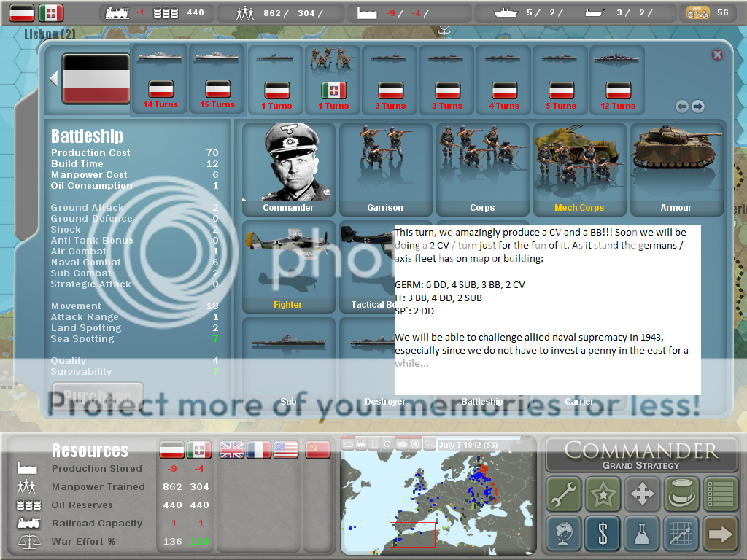
Task: Select the four-arrow move icon
Action: click(x=642, y=494)
